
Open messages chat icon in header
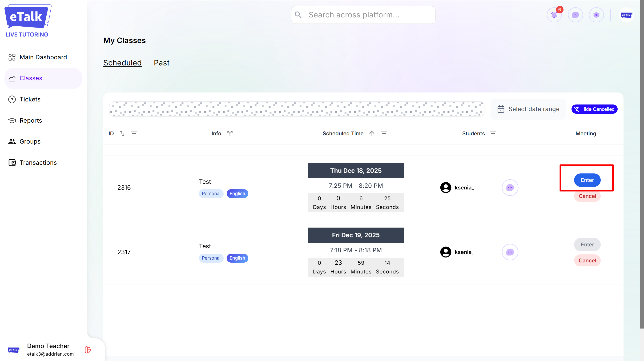(x=575, y=15)
